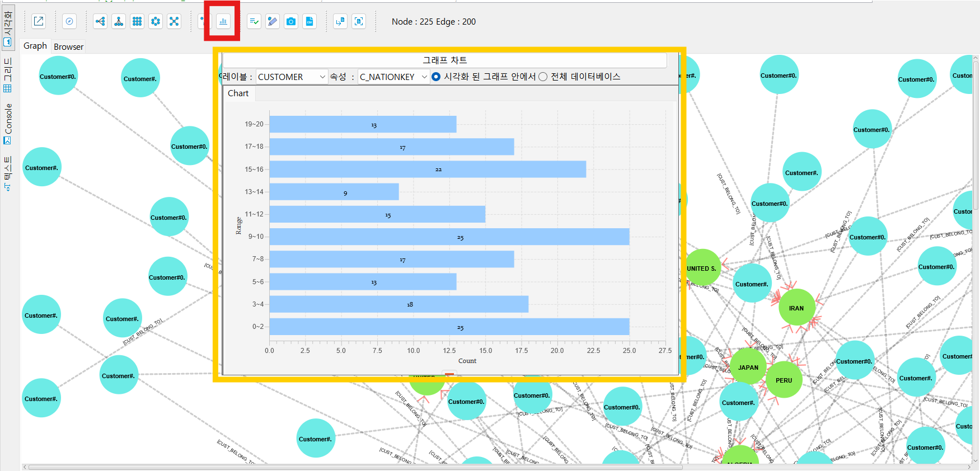Open the C_NATIONKEY property dropdown

tap(393, 77)
